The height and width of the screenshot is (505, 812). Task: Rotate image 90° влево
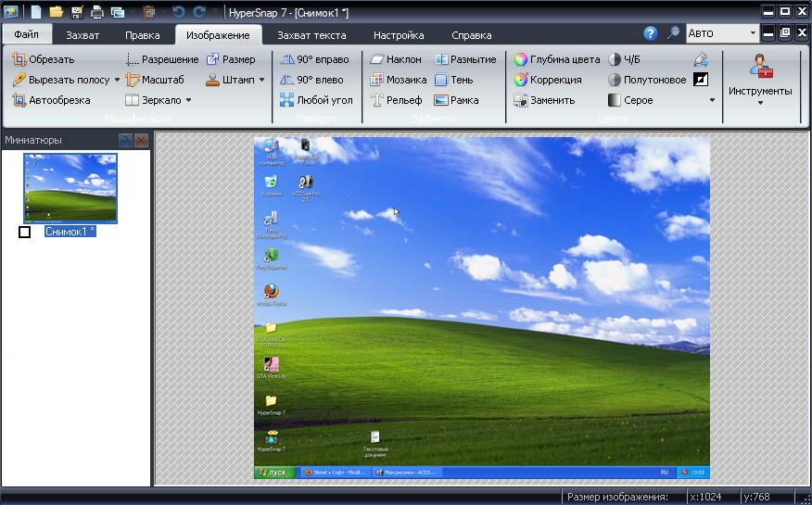tap(311, 80)
